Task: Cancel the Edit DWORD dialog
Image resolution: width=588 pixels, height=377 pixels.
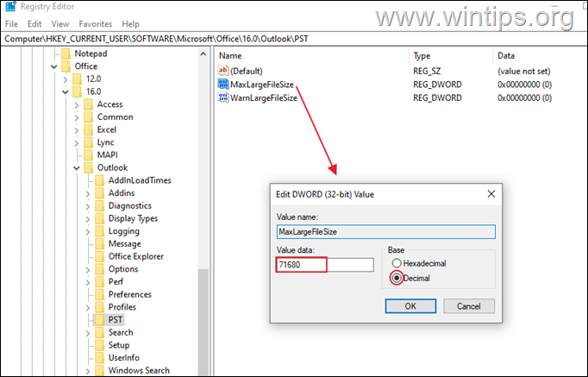Action: [x=469, y=306]
